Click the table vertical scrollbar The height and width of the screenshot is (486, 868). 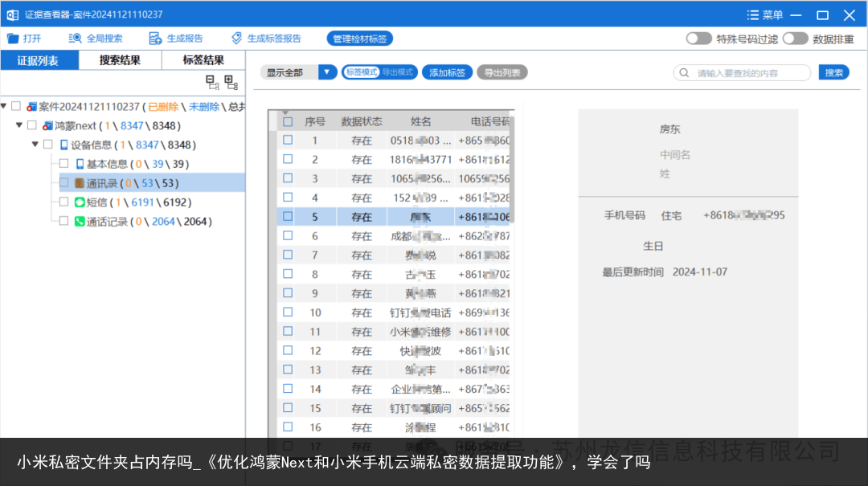tap(512, 169)
